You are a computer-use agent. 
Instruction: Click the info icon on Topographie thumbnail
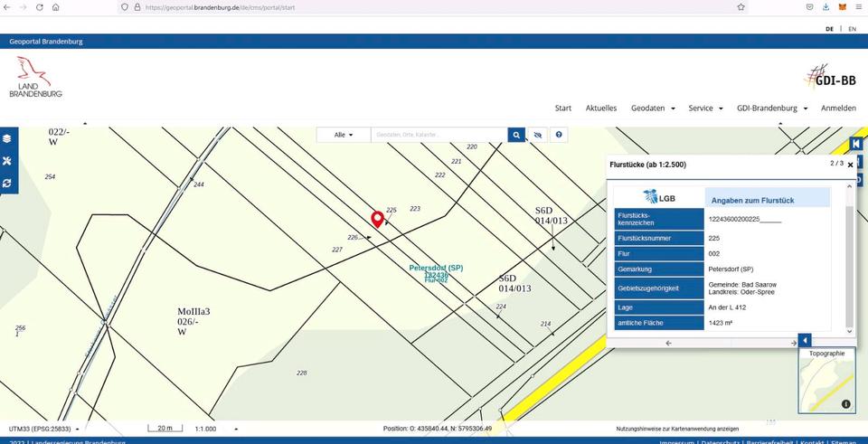tap(846, 404)
